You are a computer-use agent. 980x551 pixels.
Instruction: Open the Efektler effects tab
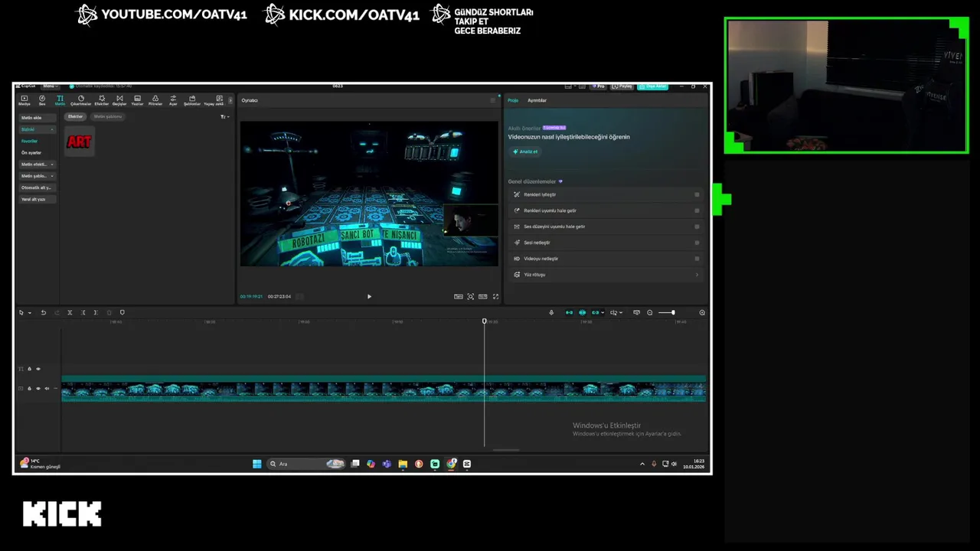pyautogui.click(x=101, y=100)
